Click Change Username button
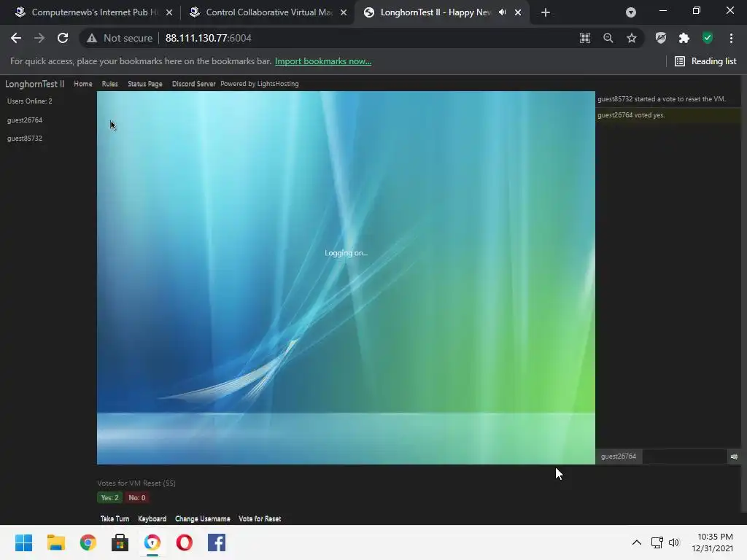The height and width of the screenshot is (560, 747). (x=203, y=518)
